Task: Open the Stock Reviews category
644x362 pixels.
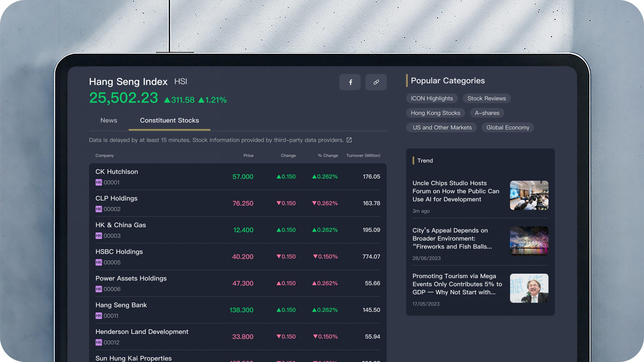Action: tap(487, 98)
